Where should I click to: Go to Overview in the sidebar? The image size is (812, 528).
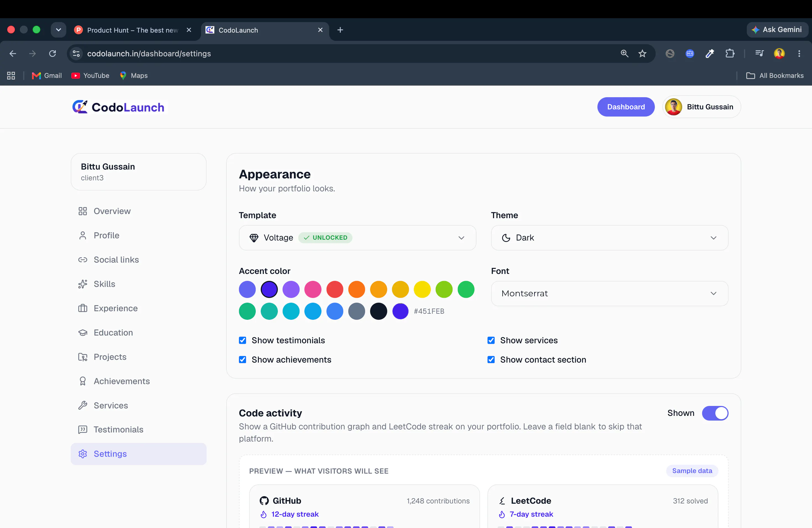[x=139, y=211]
